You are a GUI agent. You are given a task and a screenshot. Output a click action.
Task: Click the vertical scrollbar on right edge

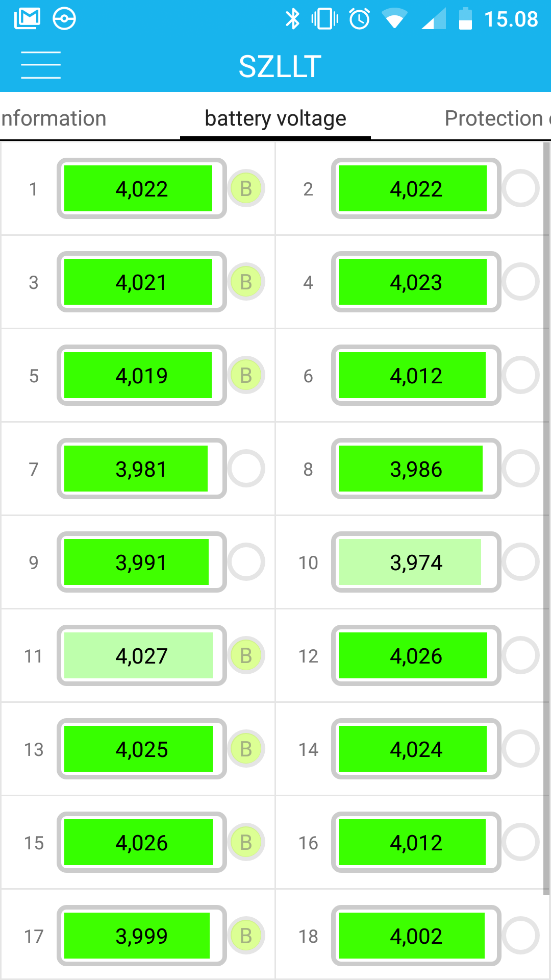coord(546,510)
